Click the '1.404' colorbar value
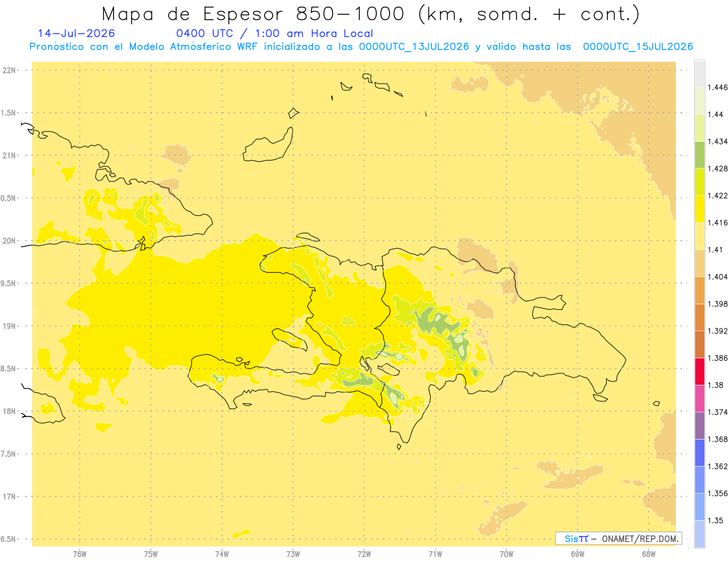The height and width of the screenshot is (562, 728). (717, 276)
